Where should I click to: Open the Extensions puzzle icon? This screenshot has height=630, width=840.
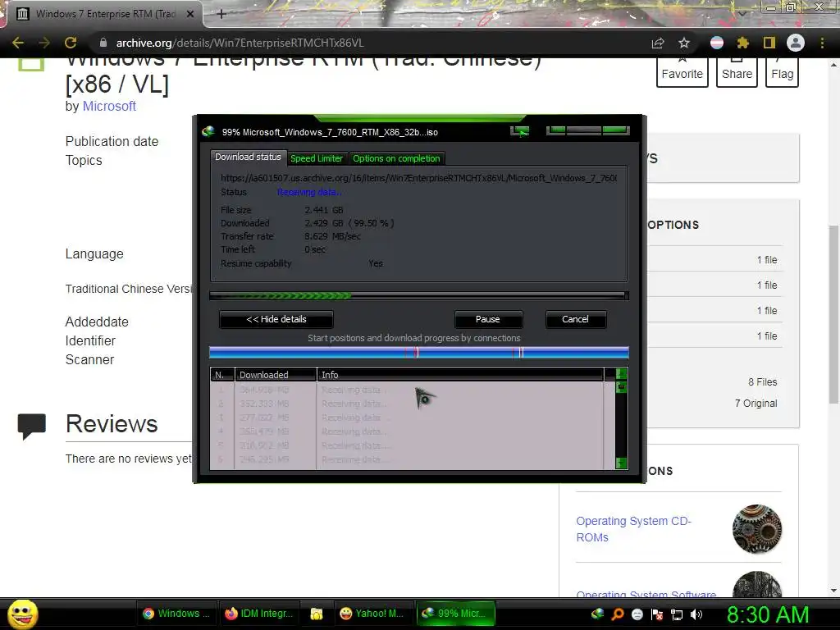(x=743, y=43)
